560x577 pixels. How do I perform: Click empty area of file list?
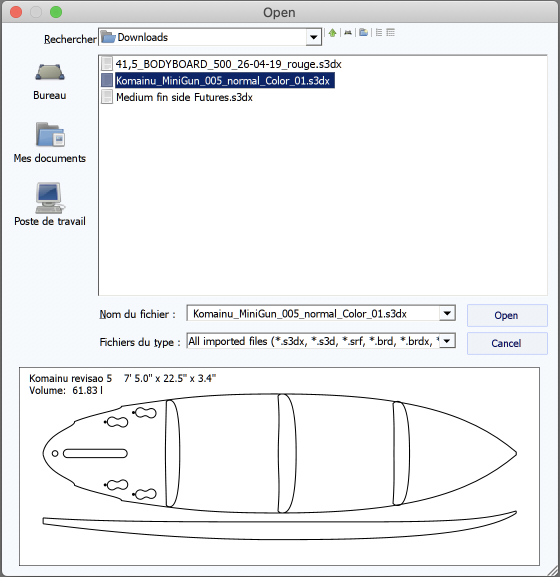pos(322,199)
